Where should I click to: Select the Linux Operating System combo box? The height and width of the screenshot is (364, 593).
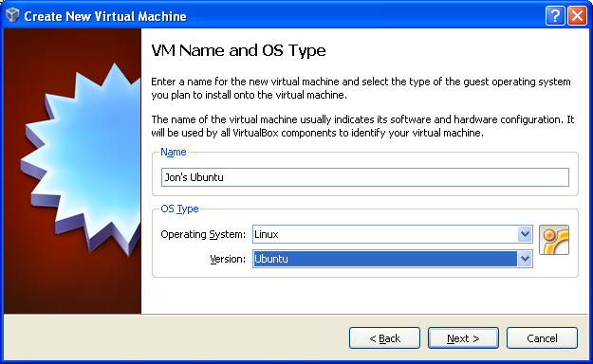[393, 234]
